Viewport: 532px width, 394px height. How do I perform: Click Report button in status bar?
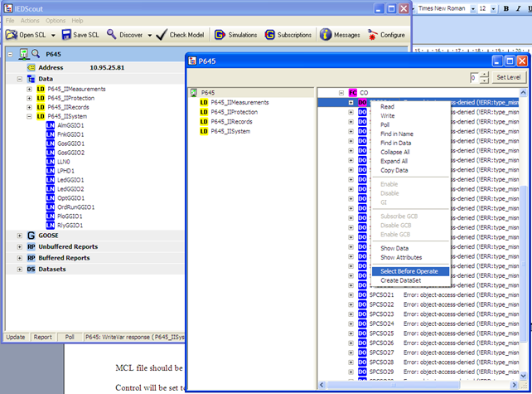[43, 337]
